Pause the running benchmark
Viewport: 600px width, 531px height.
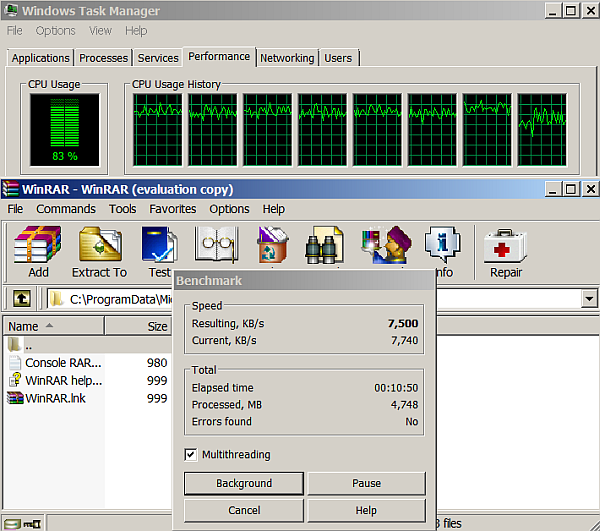click(366, 483)
